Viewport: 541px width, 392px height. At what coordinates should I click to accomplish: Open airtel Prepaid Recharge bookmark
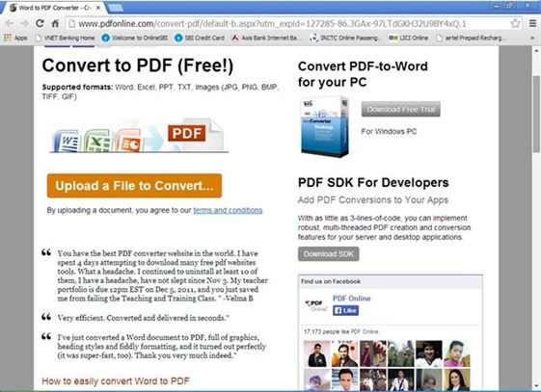(x=471, y=38)
